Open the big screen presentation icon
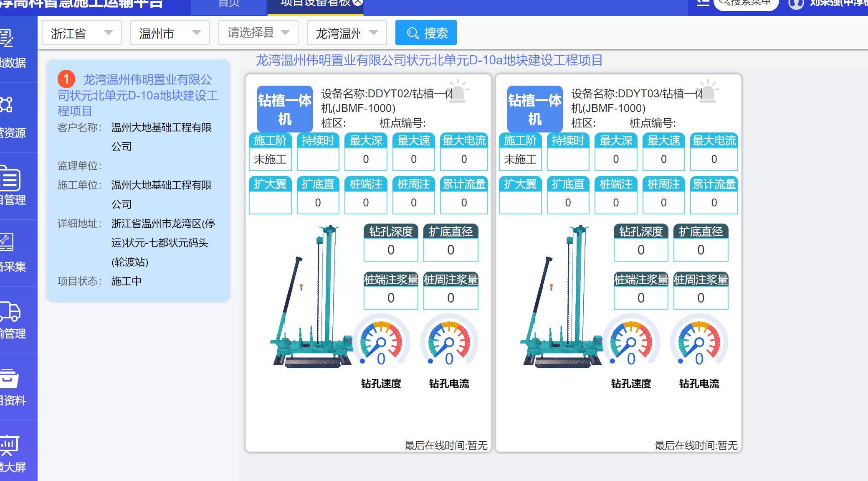Image resolution: width=868 pixels, height=481 pixels. tap(9, 445)
